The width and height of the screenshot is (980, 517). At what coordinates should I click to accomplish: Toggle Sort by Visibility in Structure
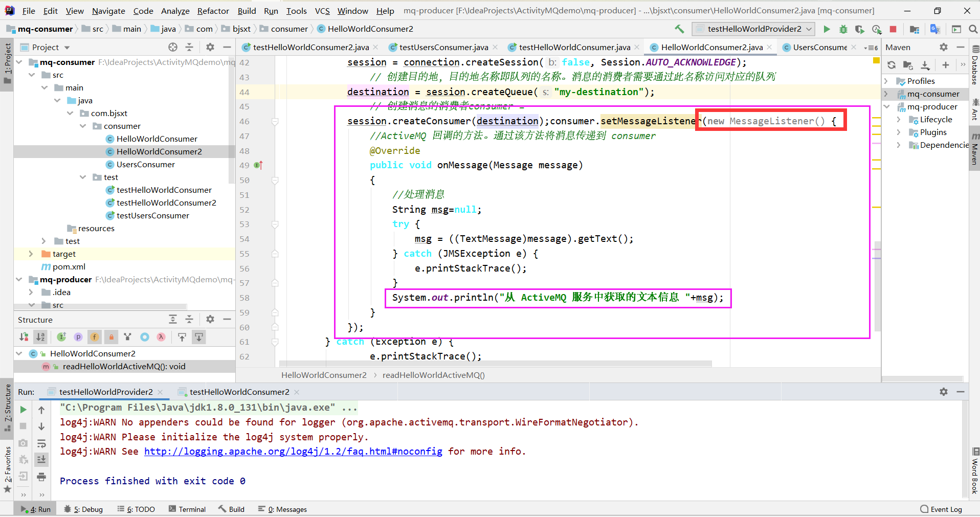(24, 336)
